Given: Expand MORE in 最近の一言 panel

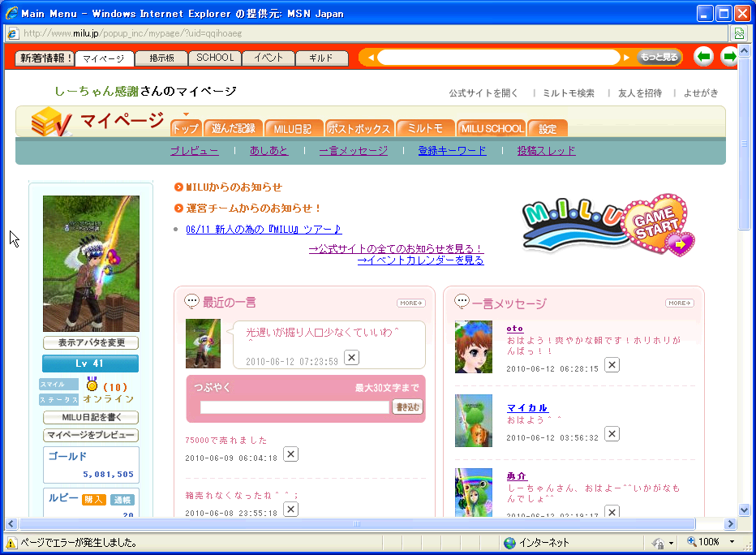Looking at the screenshot, I should coord(410,303).
